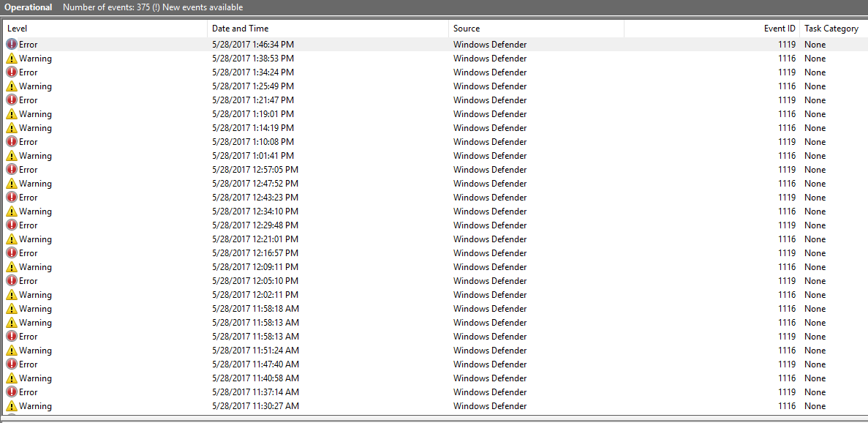Click the error icon for 12:05:10 PM event

point(12,281)
